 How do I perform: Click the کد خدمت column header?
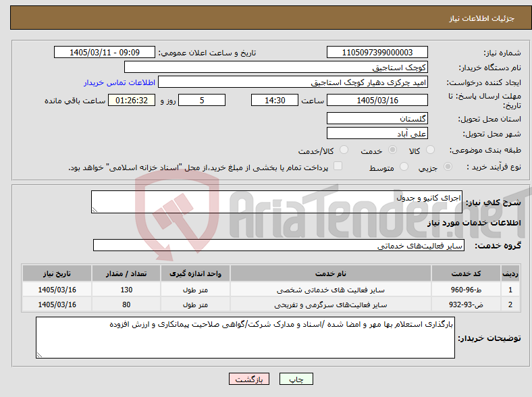(467, 273)
